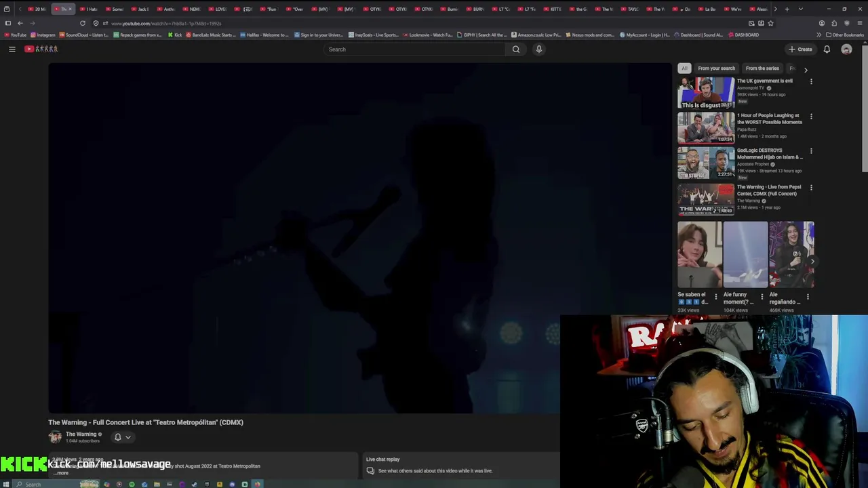
Task: Open options for Se saben el short
Action: (715, 296)
